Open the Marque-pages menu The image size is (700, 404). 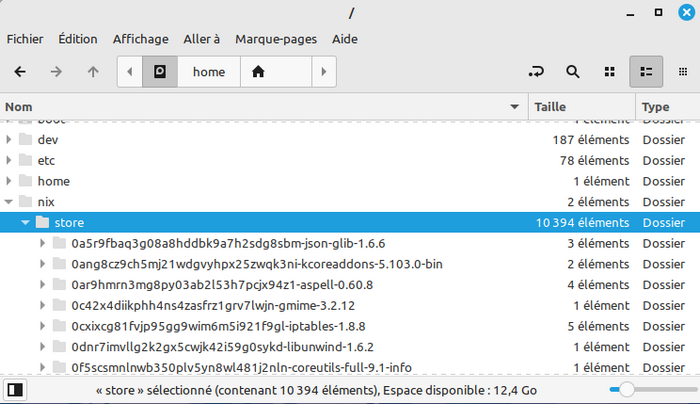point(275,39)
